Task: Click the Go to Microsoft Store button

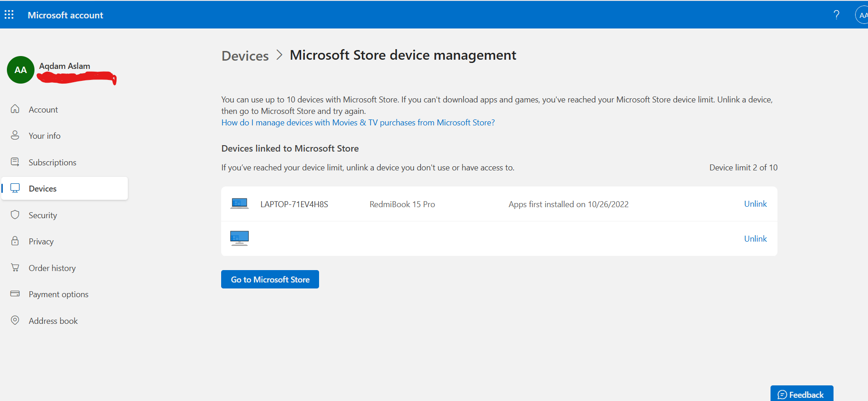Action: point(270,279)
